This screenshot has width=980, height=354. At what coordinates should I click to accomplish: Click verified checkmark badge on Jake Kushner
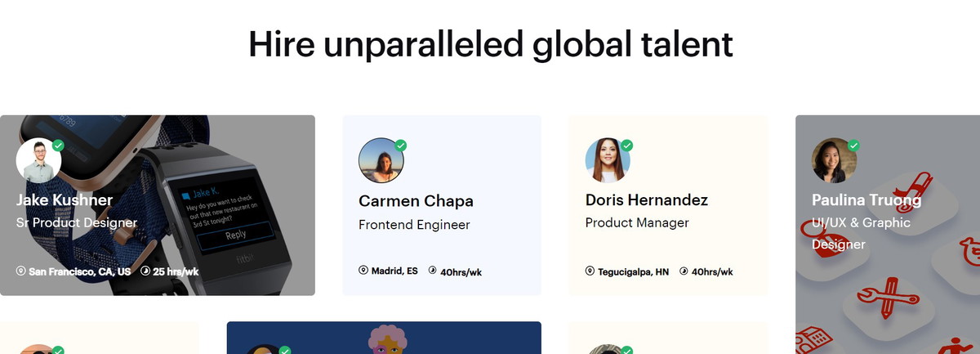click(58, 146)
